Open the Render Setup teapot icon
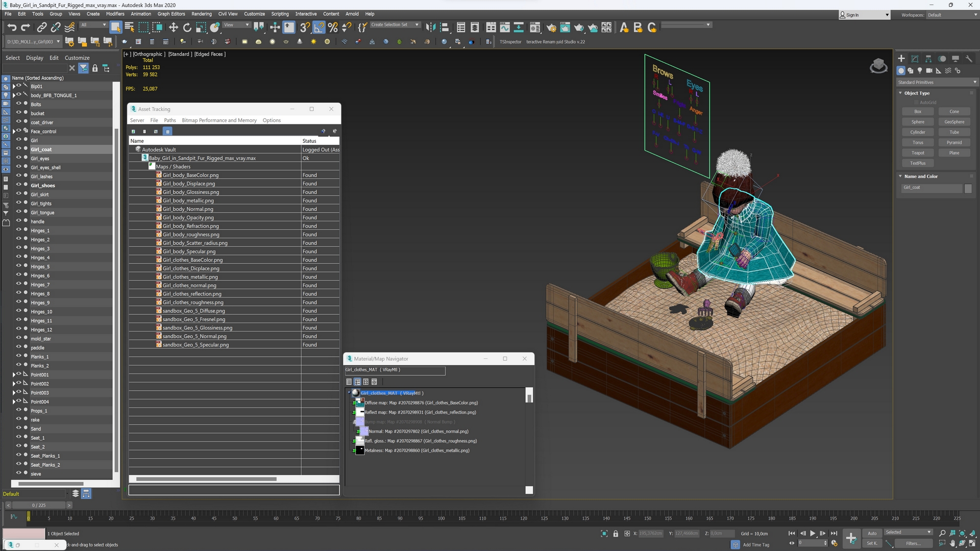 551,27
